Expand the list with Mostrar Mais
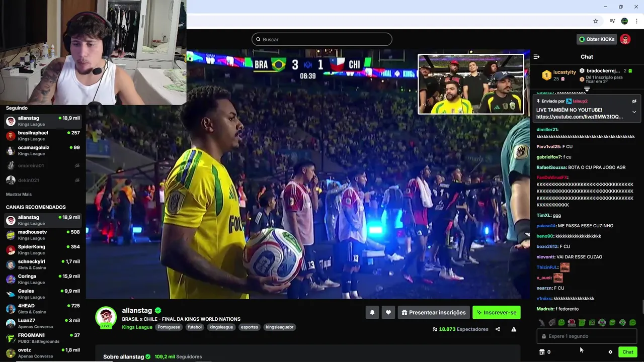 click(x=19, y=194)
